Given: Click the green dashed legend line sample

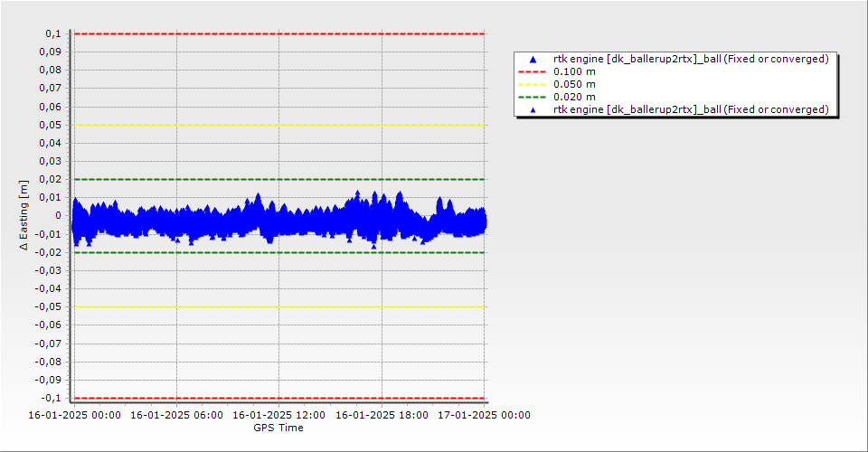Looking at the screenshot, I should [532, 98].
